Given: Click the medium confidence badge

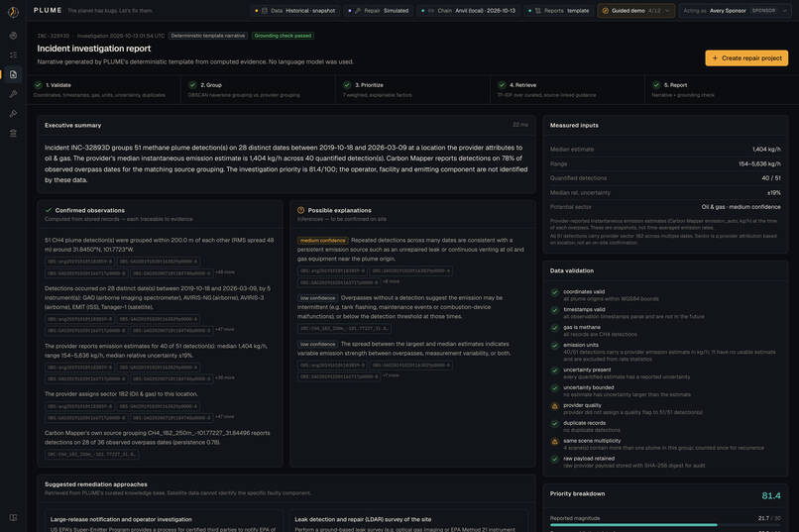Looking at the screenshot, I should [322, 241].
